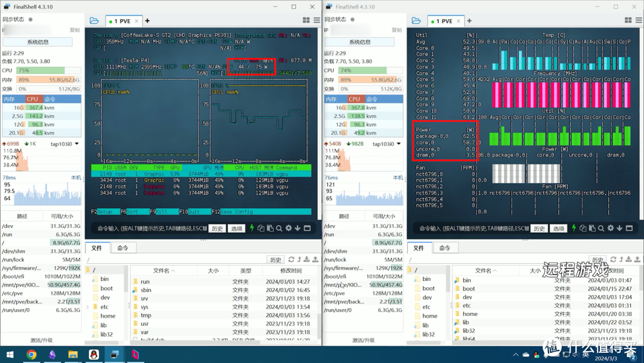
Task: Open Chrome from the Windows taskbar
Action: (x=32, y=355)
